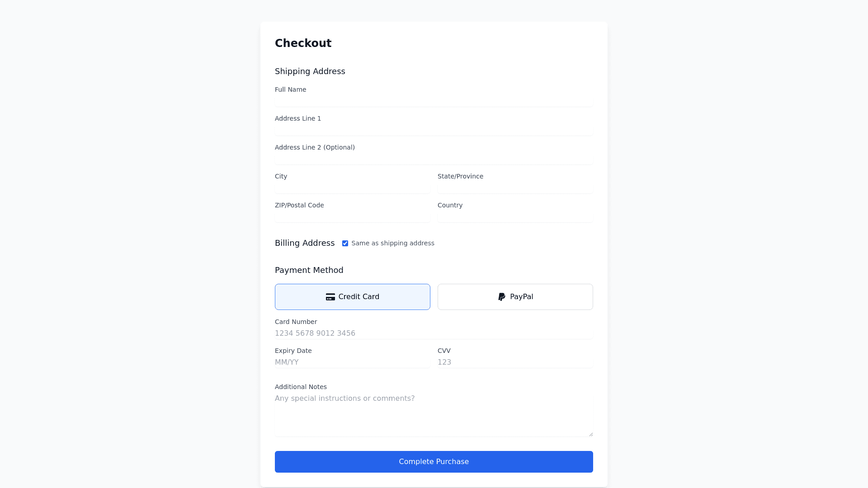868x488 pixels.
Task: Focus the Card Number field
Action: [x=434, y=333]
